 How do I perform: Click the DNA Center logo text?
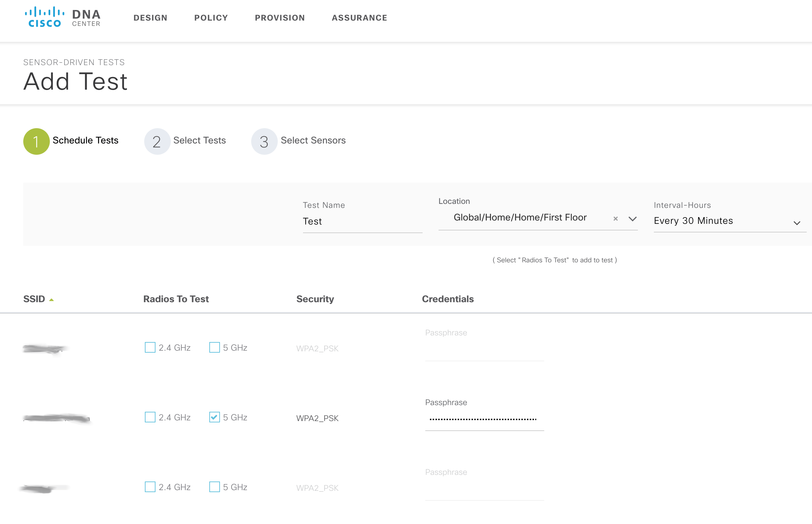pos(86,18)
